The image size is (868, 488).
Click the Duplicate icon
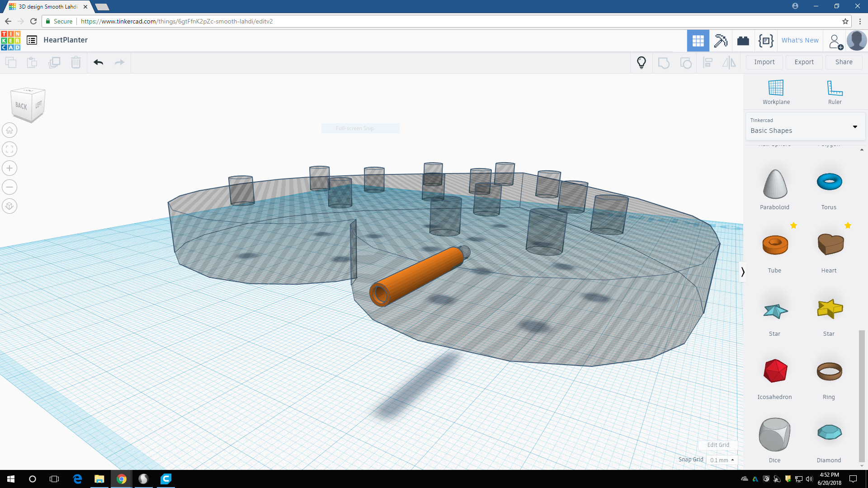point(54,62)
